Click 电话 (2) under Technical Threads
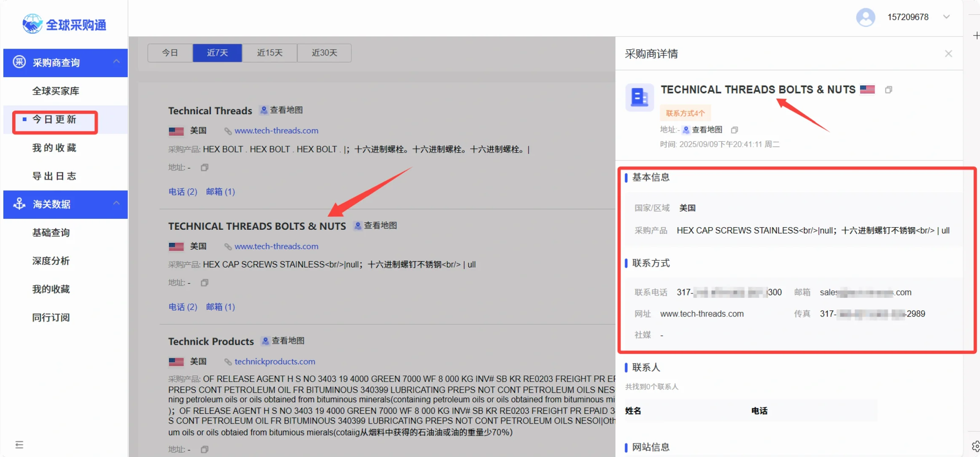 tap(183, 192)
